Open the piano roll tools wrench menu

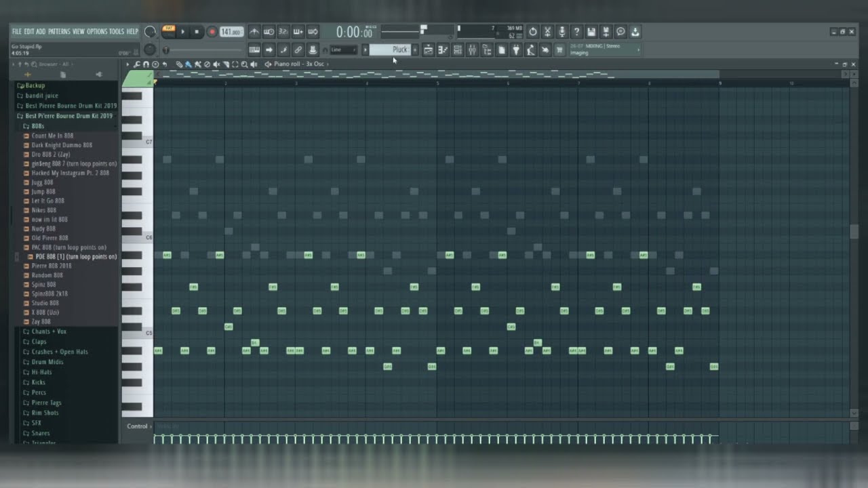136,64
